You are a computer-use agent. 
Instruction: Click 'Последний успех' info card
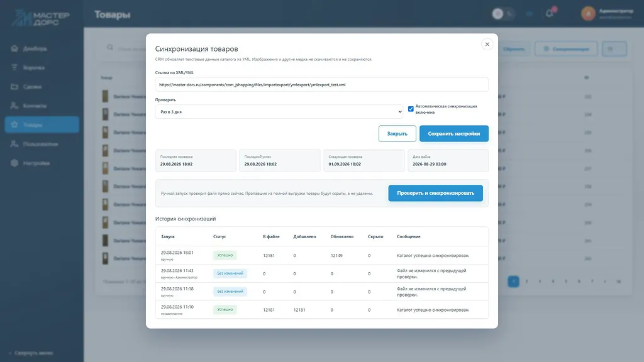point(280,160)
